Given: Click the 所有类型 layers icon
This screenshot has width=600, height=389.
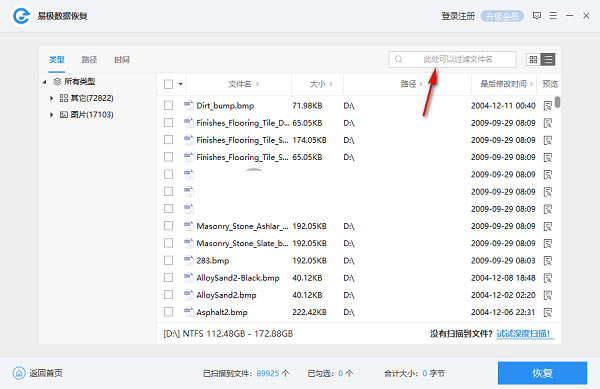Looking at the screenshot, I should [x=57, y=81].
